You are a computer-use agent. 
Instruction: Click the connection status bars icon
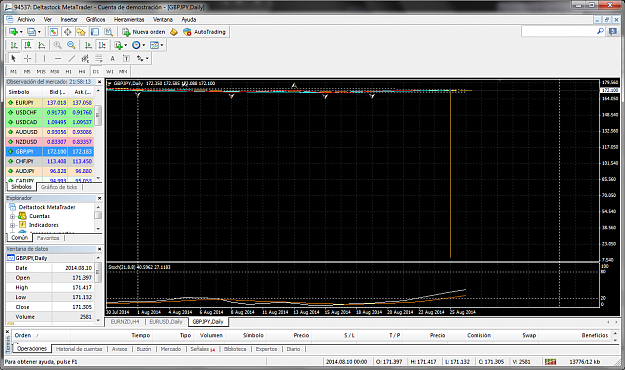(550, 362)
